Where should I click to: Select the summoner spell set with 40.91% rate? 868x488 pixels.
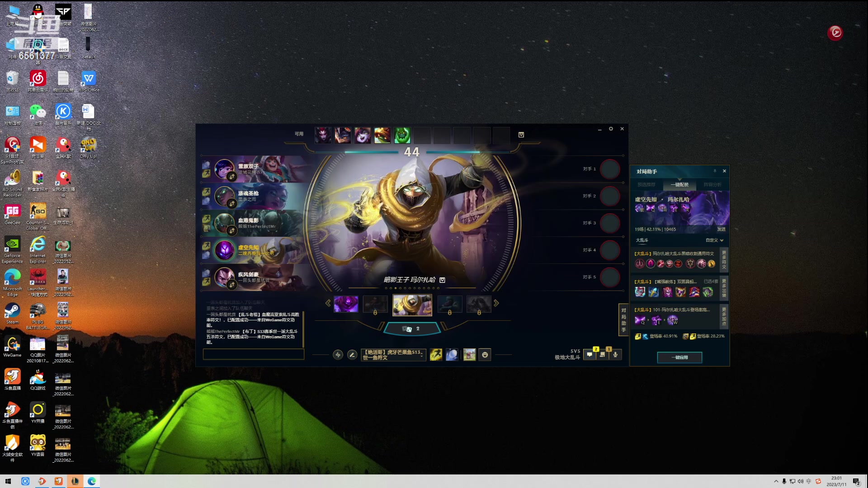pyautogui.click(x=656, y=337)
